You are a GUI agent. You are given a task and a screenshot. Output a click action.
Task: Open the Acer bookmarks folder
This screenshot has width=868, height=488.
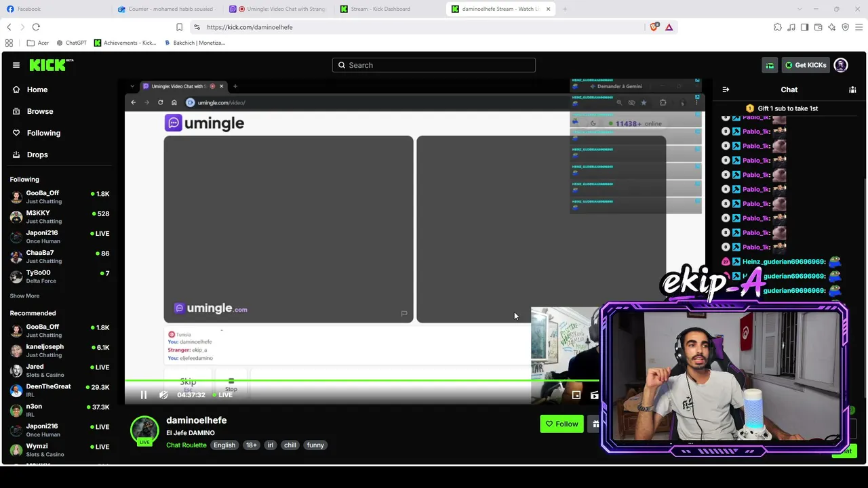(38, 43)
